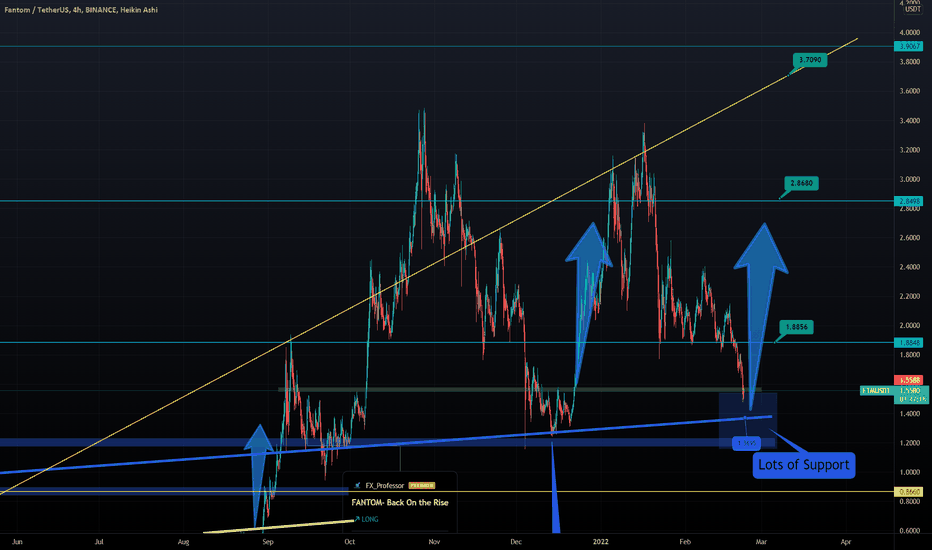
Task: Select the 2.8498 price tag on the axis
Action: click(909, 201)
